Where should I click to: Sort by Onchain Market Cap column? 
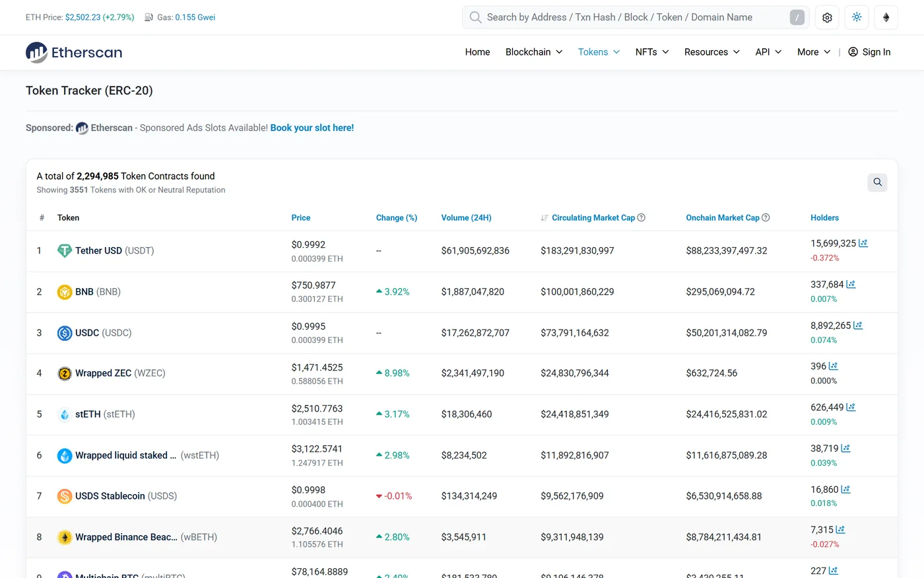723,217
